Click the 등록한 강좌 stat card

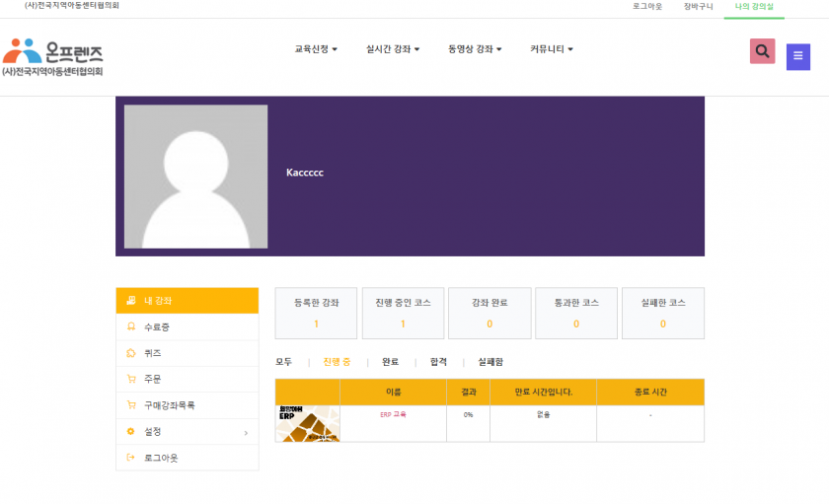click(x=316, y=314)
